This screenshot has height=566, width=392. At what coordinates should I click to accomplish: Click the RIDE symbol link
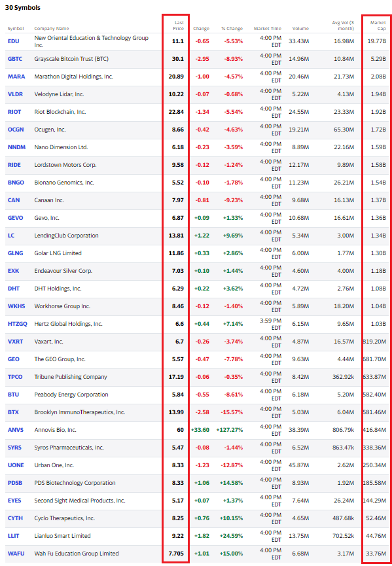pyautogui.click(x=14, y=165)
